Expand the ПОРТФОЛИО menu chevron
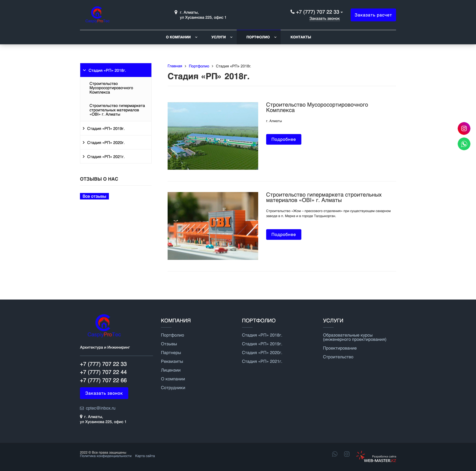Image resolution: width=476 pixels, height=471 pixels. [275, 37]
